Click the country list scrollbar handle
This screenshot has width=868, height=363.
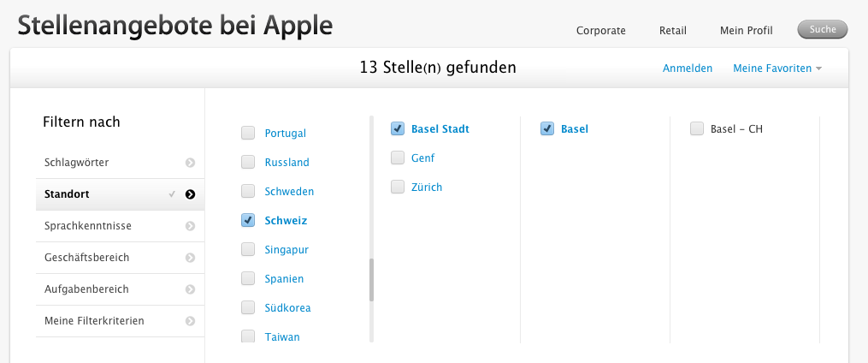(371, 280)
